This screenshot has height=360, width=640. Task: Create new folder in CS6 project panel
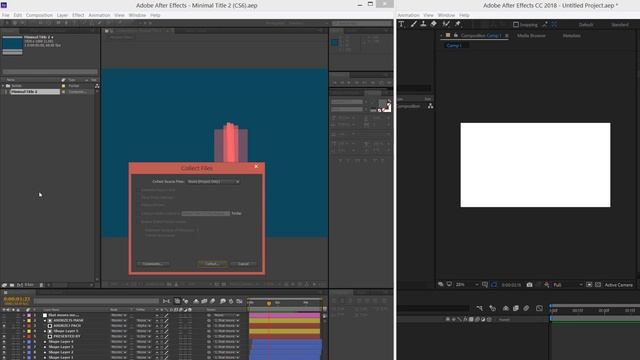(12, 285)
